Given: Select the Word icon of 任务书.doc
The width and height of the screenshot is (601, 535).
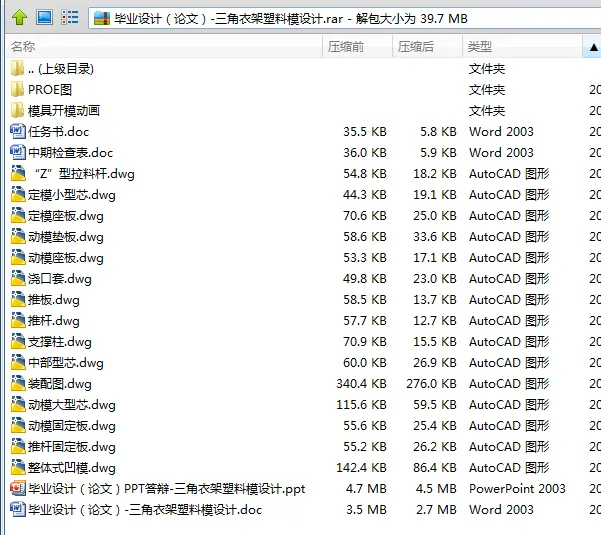Looking at the screenshot, I should tap(18, 131).
